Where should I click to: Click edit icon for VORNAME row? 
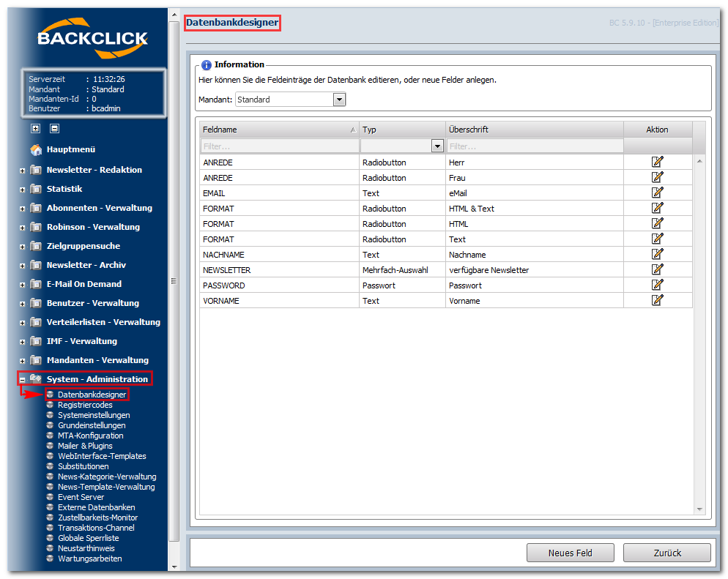click(657, 300)
